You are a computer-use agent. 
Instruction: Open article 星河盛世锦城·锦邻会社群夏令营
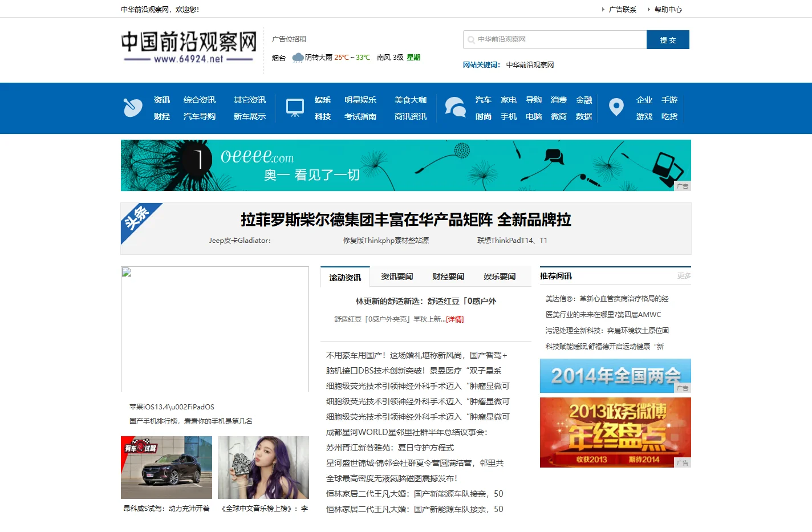tap(415, 463)
